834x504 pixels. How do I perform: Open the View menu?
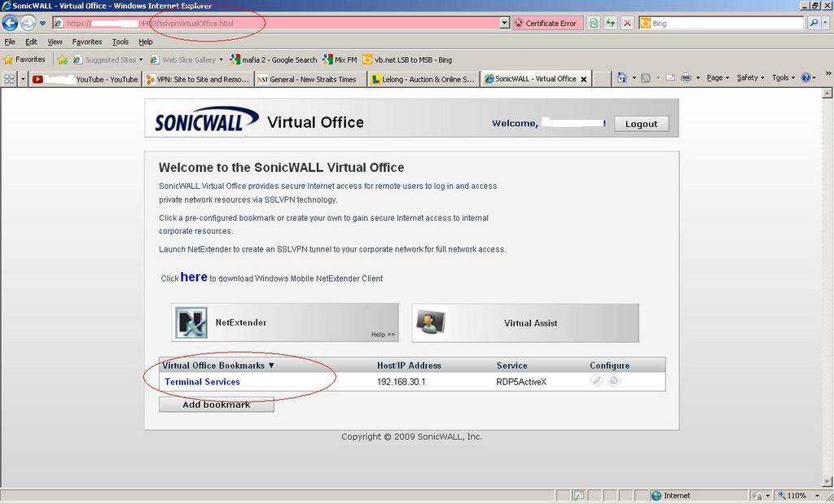coord(55,42)
